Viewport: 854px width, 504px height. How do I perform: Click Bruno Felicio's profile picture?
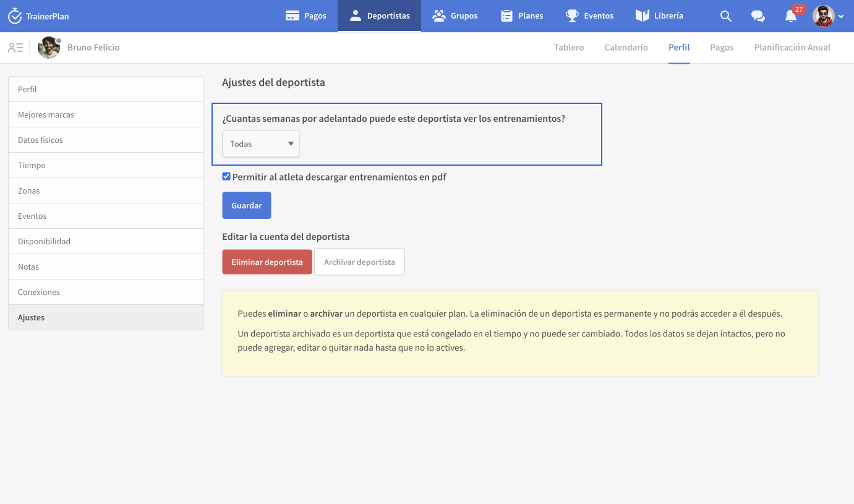coord(49,48)
